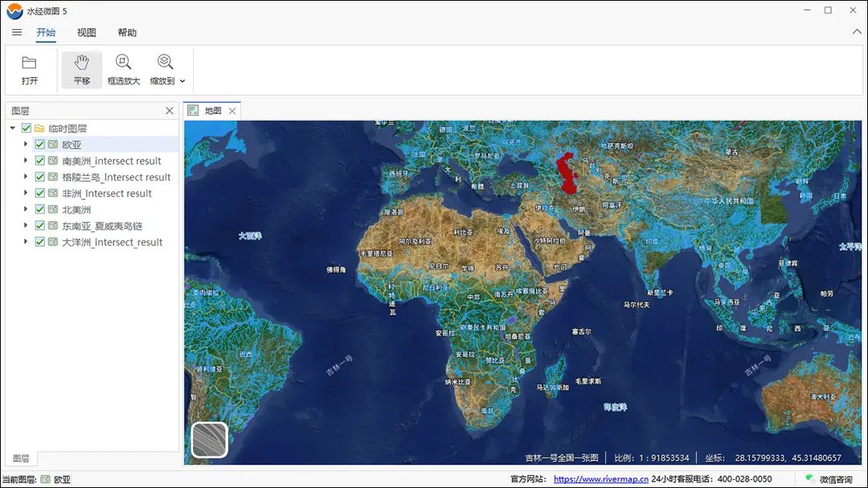This screenshot has height=488, width=868.
Task: Click the WeChat icon in status bar
Action: 810,478
